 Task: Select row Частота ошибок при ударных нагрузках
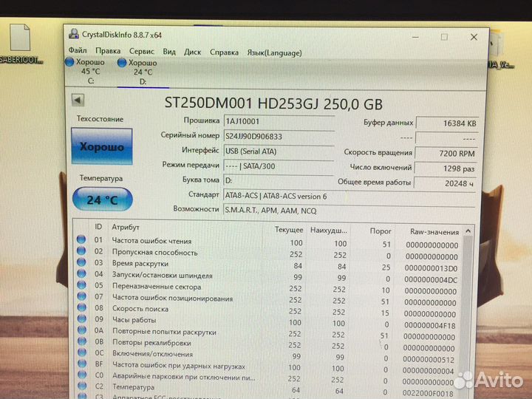[267, 366]
